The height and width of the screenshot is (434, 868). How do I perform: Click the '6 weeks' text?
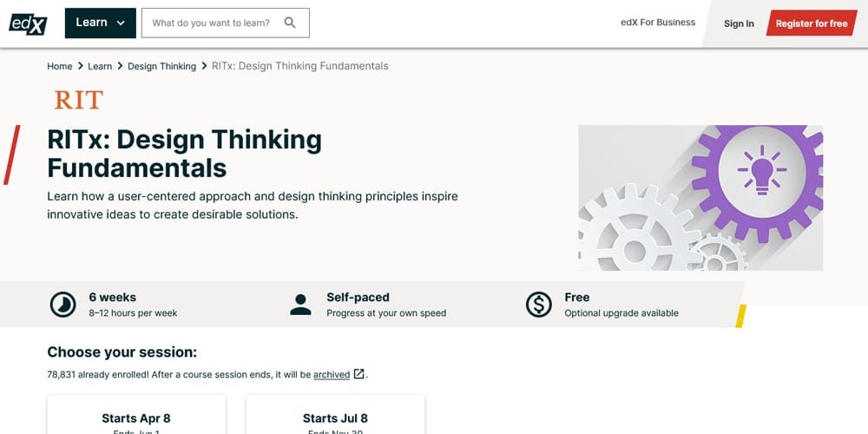pos(112,297)
